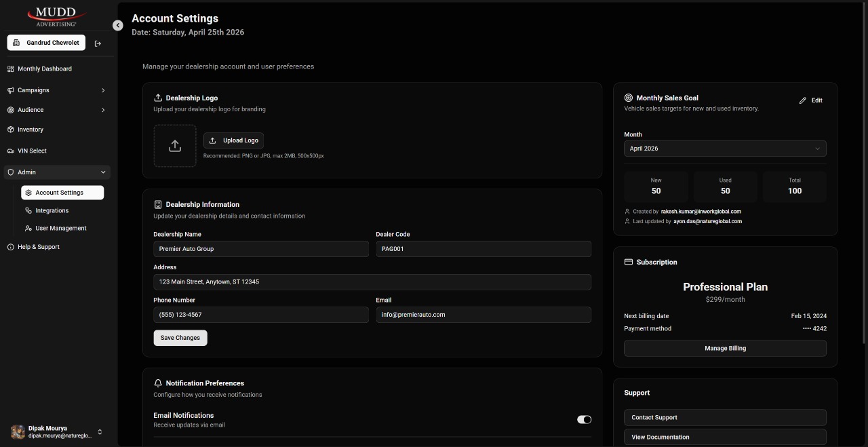Click the Email field containing info@premierauto.com

click(x=484, y=314)
